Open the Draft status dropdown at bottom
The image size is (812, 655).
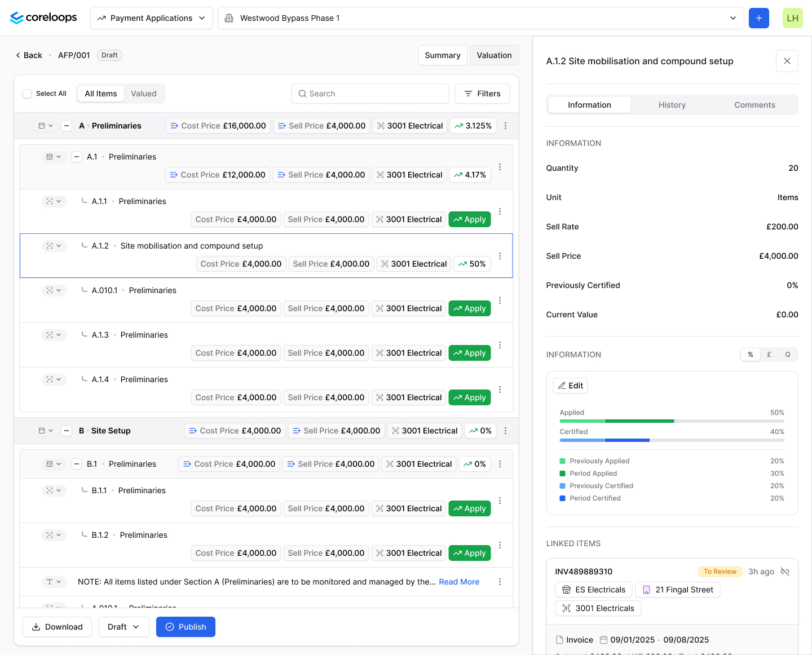(123, 627)
